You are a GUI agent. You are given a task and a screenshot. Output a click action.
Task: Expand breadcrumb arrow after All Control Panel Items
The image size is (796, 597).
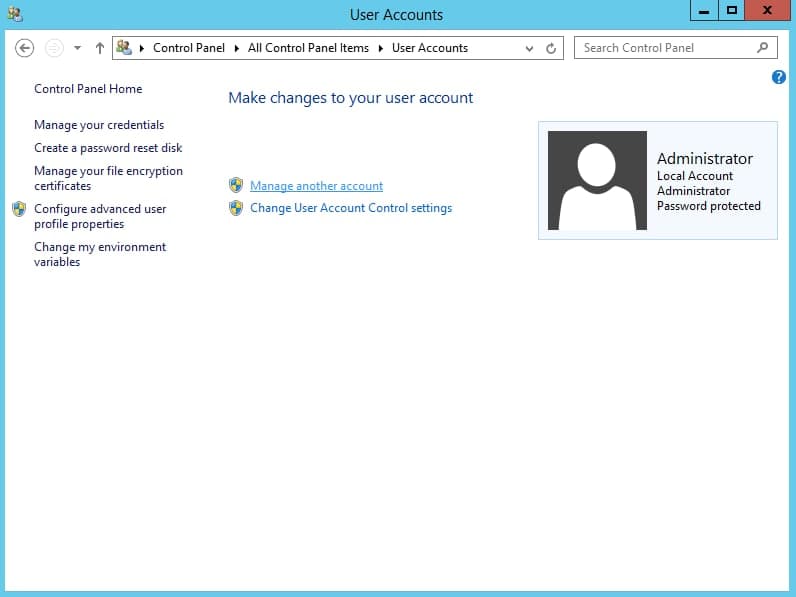tap(381, 48)
